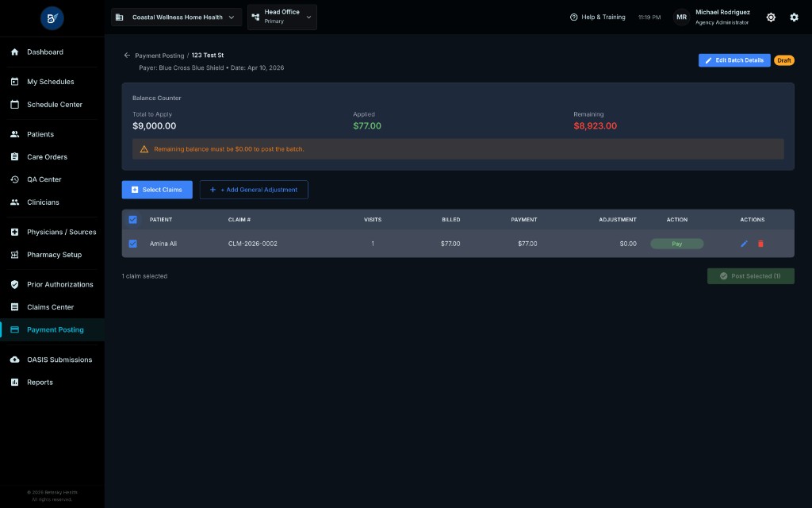812x508 pixels.
Task: Click the Draft status badge
Action: (x=784, y=60)
